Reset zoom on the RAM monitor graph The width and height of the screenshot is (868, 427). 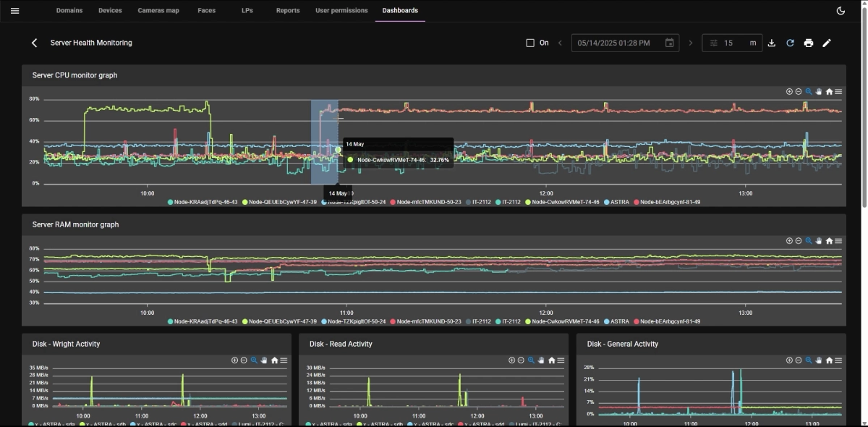[x=829, y=241]
